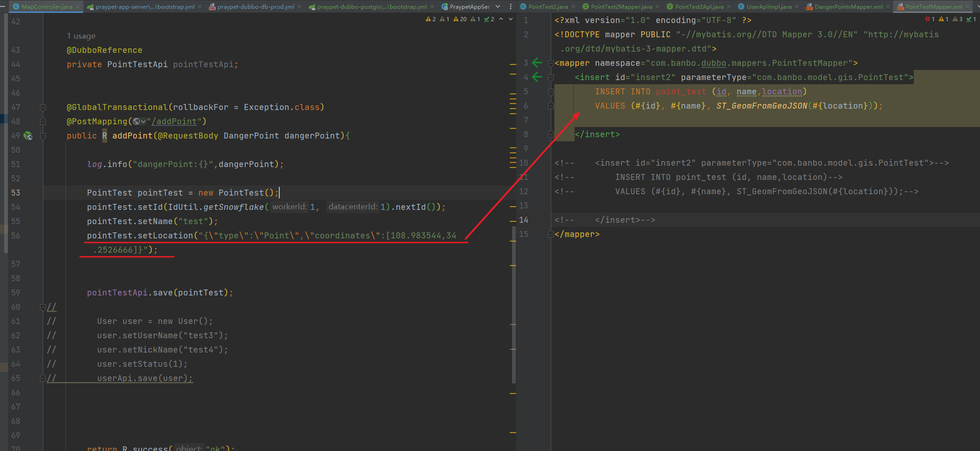The image size is (980, 451).
Task: Go to next highlighted error arrow
Action: pyautogui.click(x=511, y=19)
